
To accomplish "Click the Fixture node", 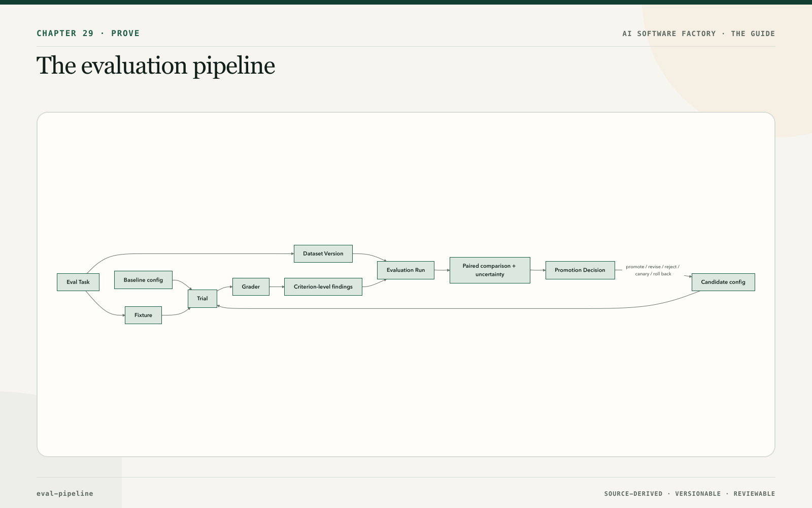I will click(x=143, y=315).
